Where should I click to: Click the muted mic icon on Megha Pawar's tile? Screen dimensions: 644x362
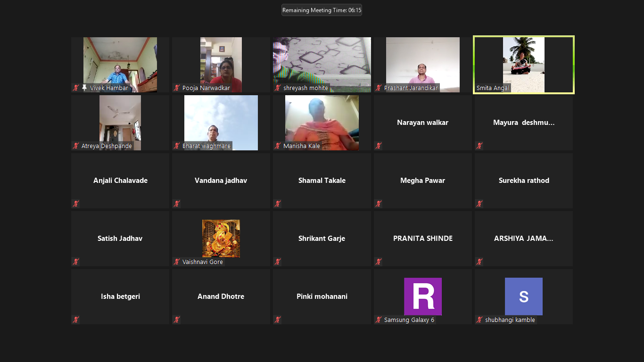pyautogui.click(x=379, y=204)
